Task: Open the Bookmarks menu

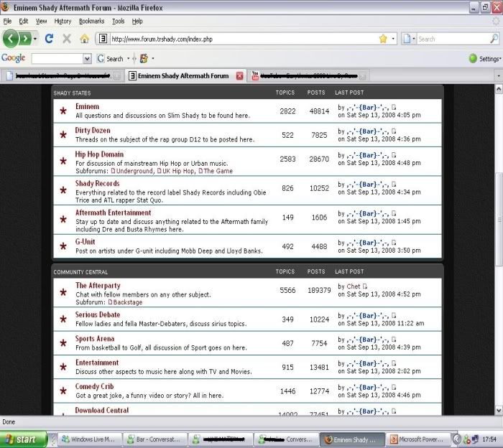Action: [91, 21]
